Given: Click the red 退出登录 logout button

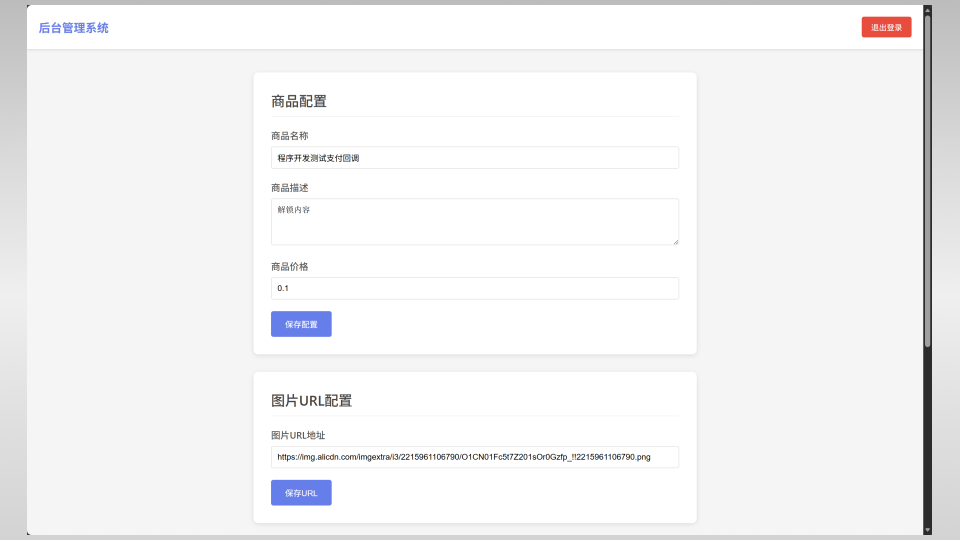Looking at the screenshot, I should (886, 27).
